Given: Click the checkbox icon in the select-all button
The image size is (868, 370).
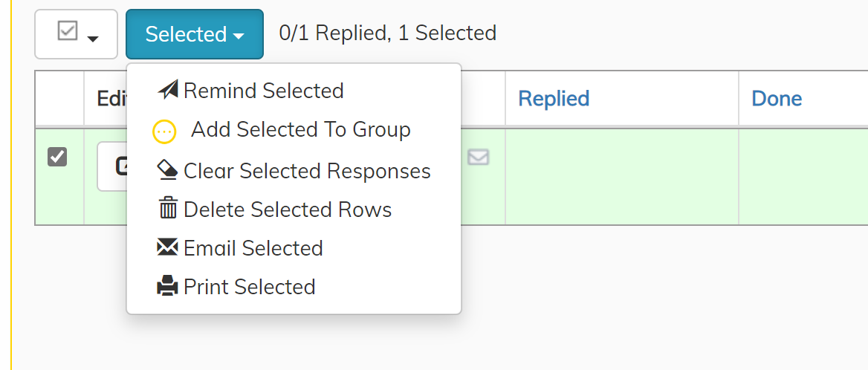Looking at the screenshot, I should point(68,31).
